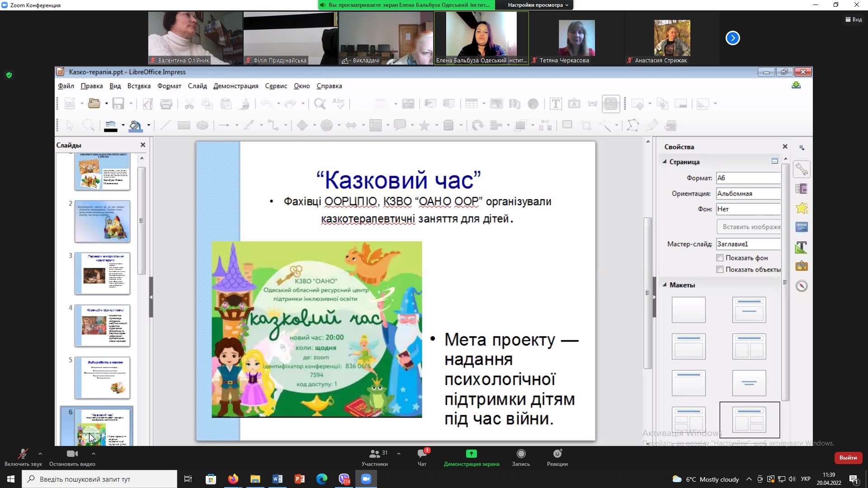Click the Stop Video camera icon
This screenshot has height=488, width=868.
72,454
